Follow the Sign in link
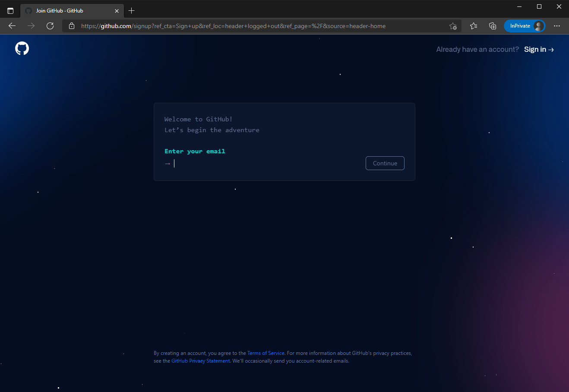The image size is (569, 392). pos(538,50)
